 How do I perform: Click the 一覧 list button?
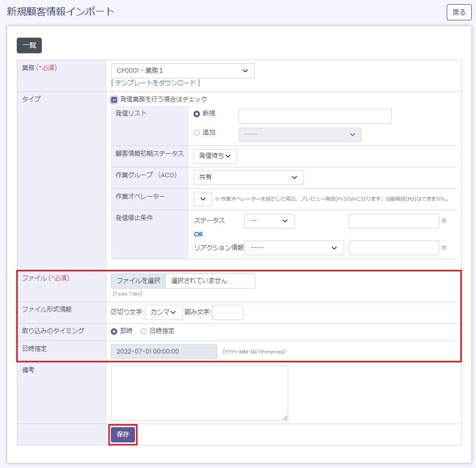(x=29, y=45)
